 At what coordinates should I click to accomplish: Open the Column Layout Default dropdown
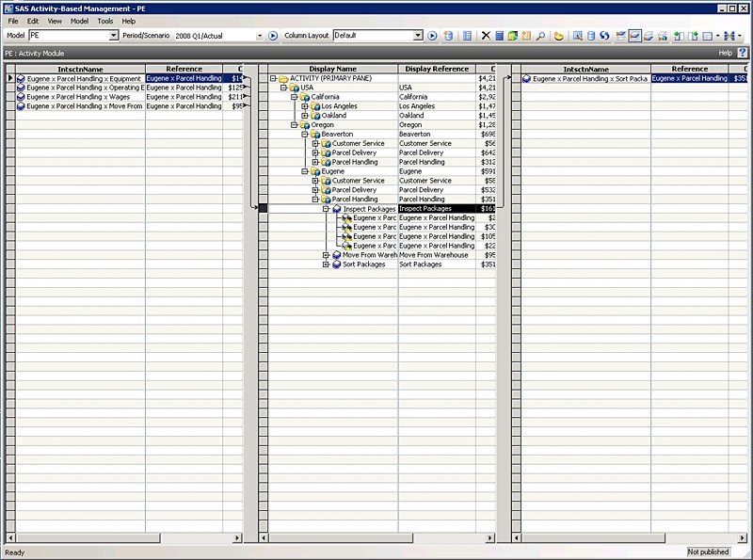point(418,36)
